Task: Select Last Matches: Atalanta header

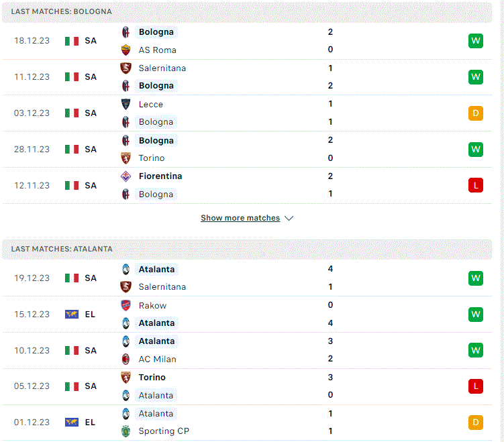Action: point(247,250)
